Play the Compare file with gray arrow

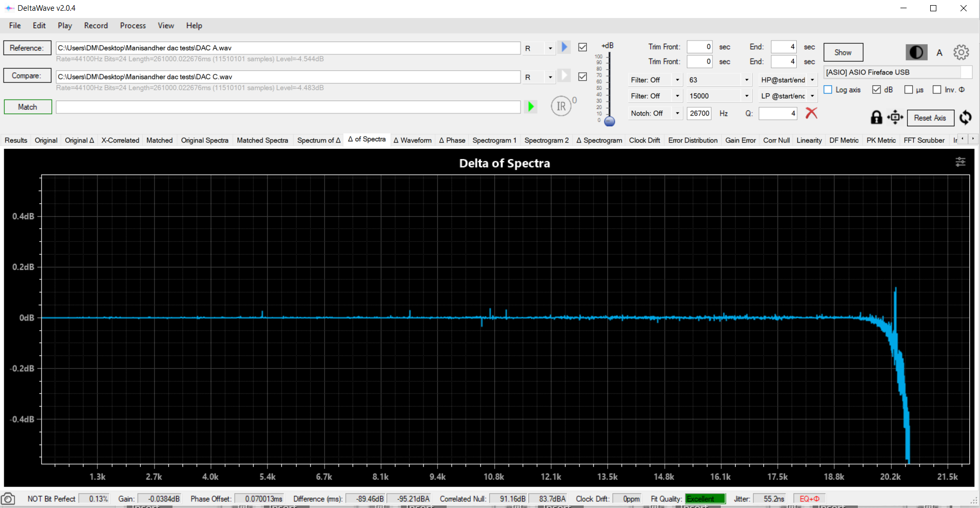564,76
